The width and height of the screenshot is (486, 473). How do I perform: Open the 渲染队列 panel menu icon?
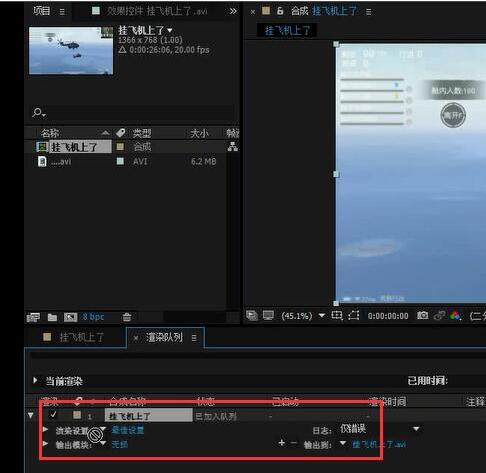[194, 338]
